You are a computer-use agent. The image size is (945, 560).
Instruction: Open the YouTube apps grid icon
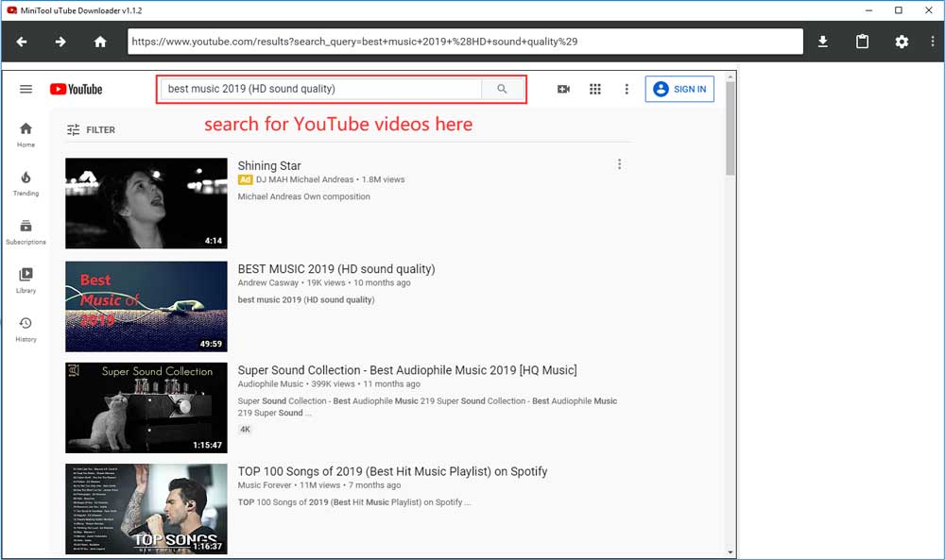tap(594, 89)
